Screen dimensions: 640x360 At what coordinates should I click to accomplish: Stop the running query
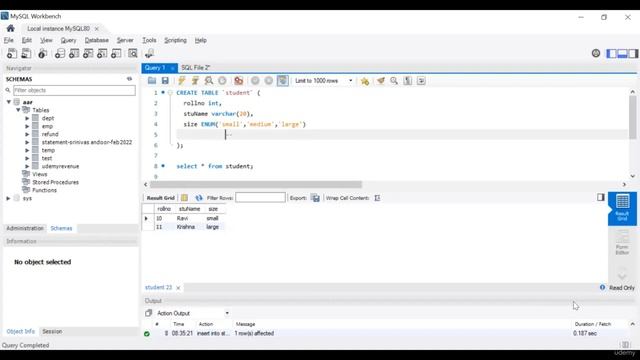[222, 81]
